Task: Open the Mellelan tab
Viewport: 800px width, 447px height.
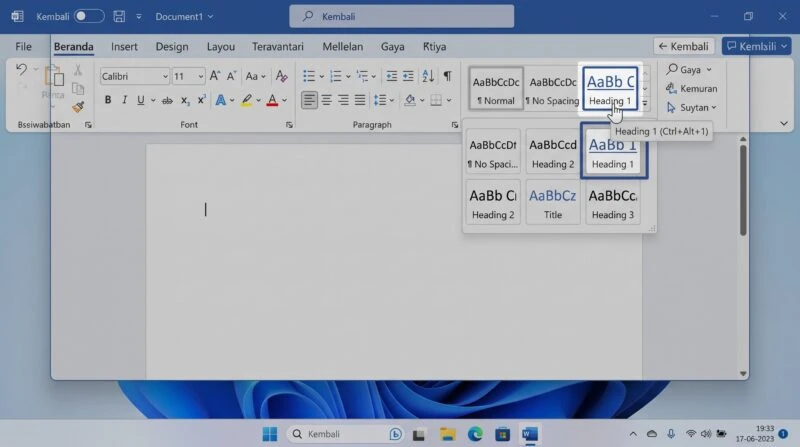Action: coord(342,46)
